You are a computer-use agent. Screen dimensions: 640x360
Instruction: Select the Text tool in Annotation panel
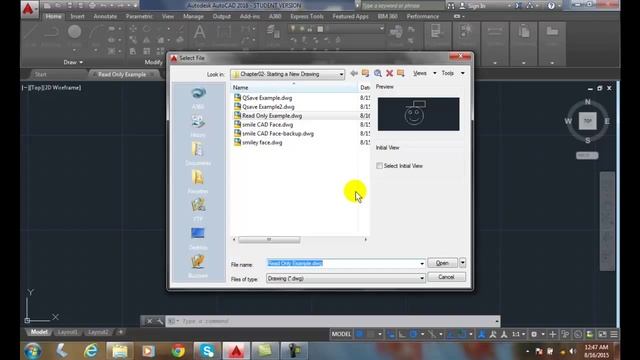tap(199, 32)
